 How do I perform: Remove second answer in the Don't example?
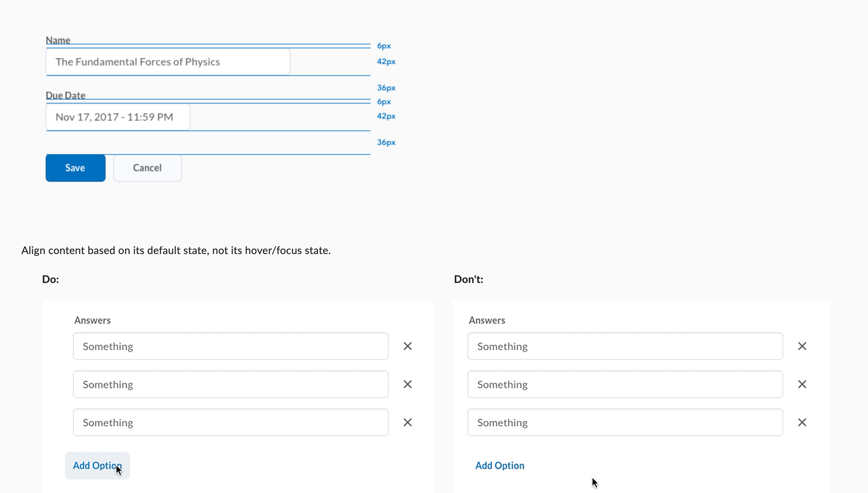[802, 384]
